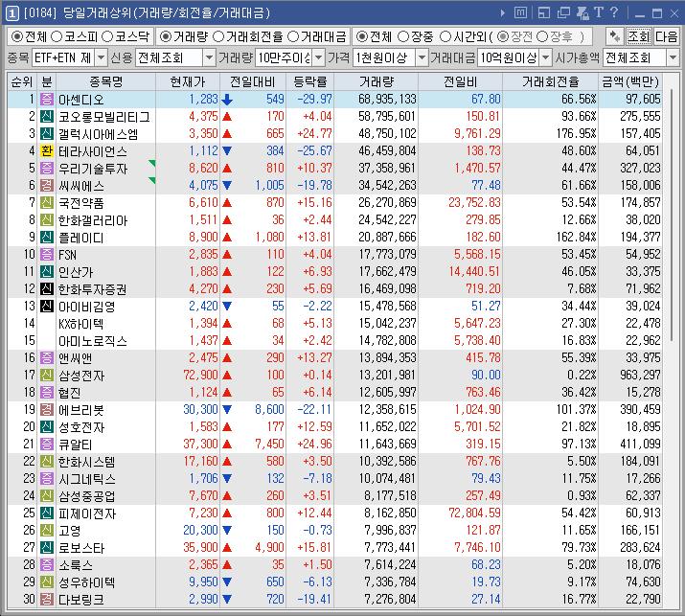Image resolution: width=685 pixels, height=616 pixels.
Task: Select the 거래량 ranking radio button
Action: click(x=165, y=36)
